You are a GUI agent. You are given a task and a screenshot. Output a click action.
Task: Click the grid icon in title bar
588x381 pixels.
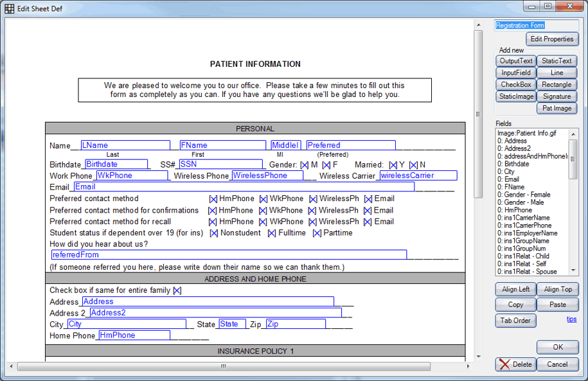click(10, 8)
